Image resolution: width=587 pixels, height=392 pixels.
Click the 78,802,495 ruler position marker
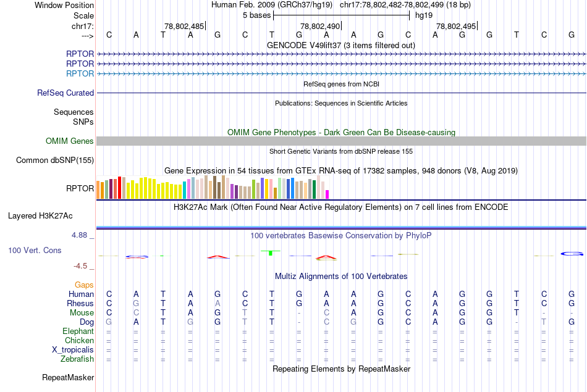457,26
